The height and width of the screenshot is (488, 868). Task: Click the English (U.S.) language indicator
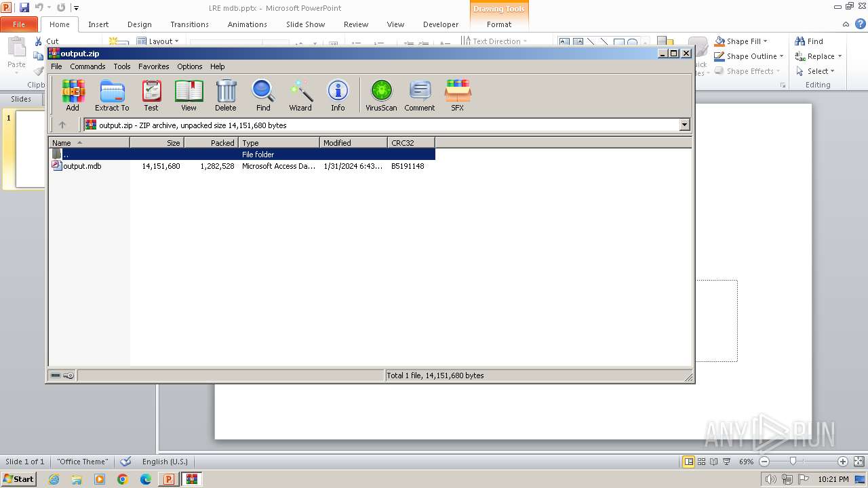165,462
